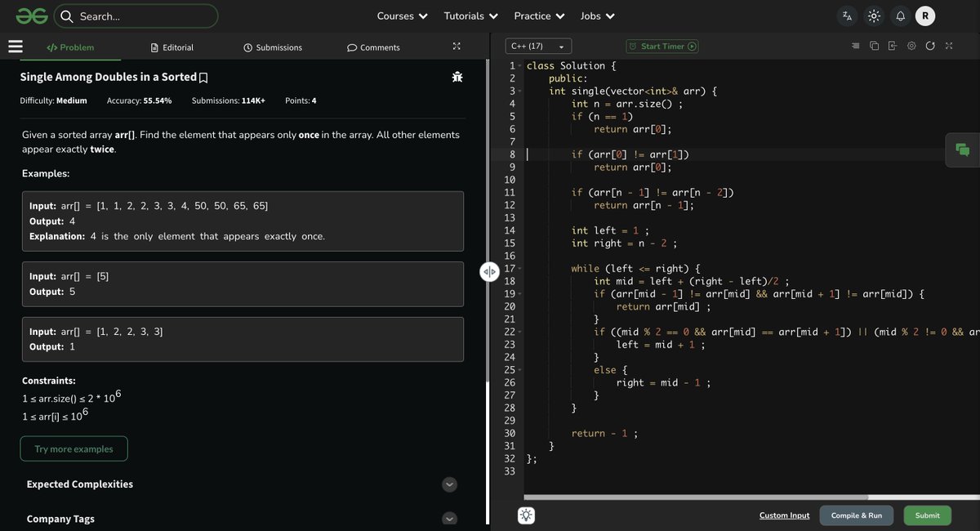Reset the code with refresh icon
The height and width of the screenshot is (531, 980).
[x=930, y=46]
